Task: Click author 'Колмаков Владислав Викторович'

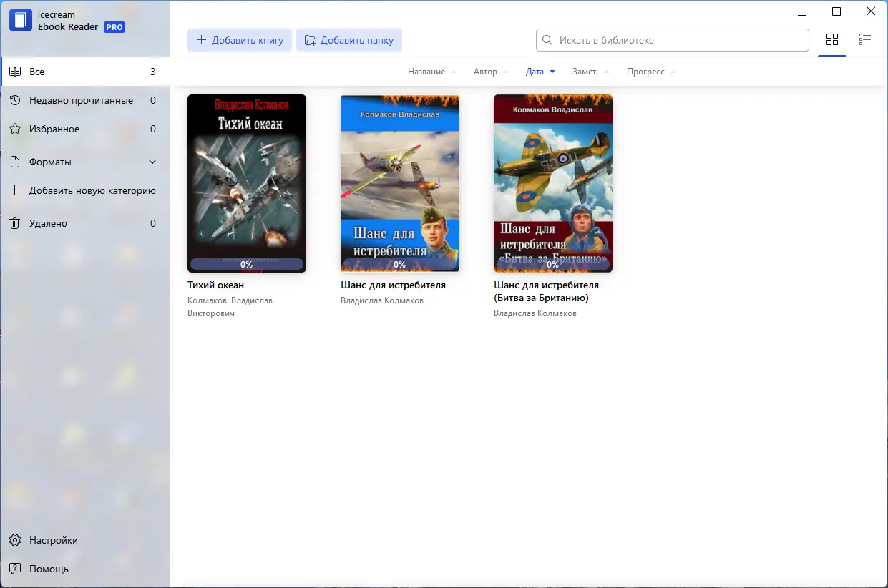Action: (230, 307)
